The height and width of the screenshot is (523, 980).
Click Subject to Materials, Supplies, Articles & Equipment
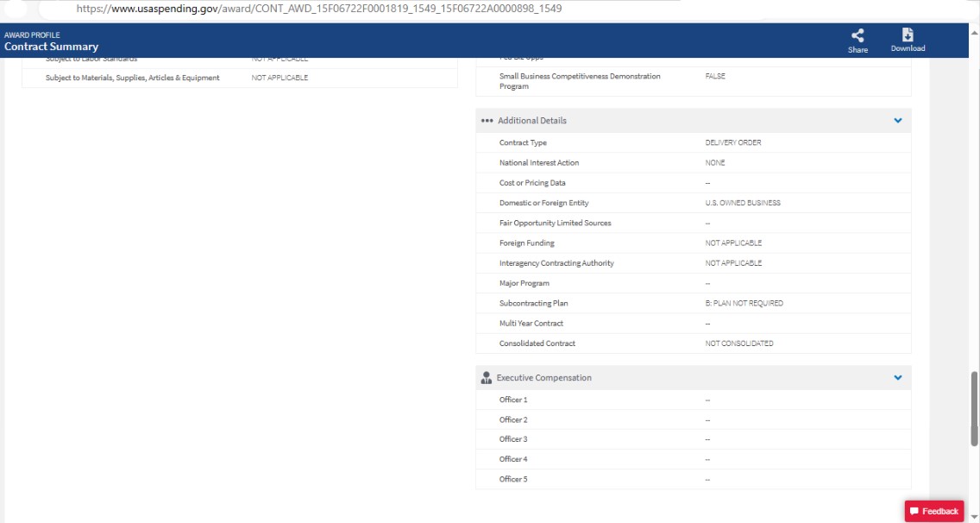pos(133,78)
